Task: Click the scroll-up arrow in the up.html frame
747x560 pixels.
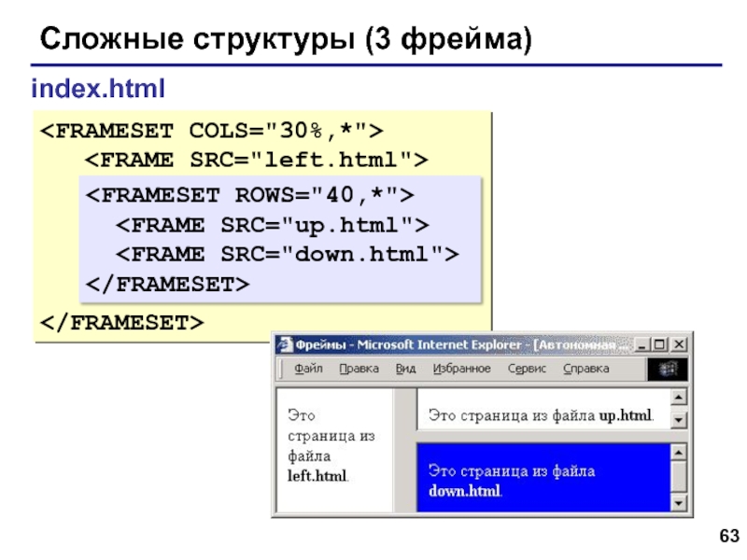Action: click(677, 395)
